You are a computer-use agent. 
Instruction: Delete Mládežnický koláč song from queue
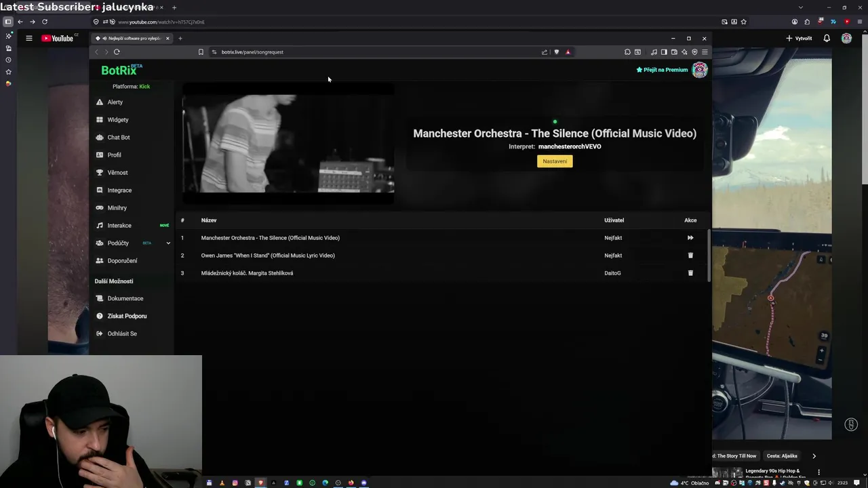(x=690, y=273)
